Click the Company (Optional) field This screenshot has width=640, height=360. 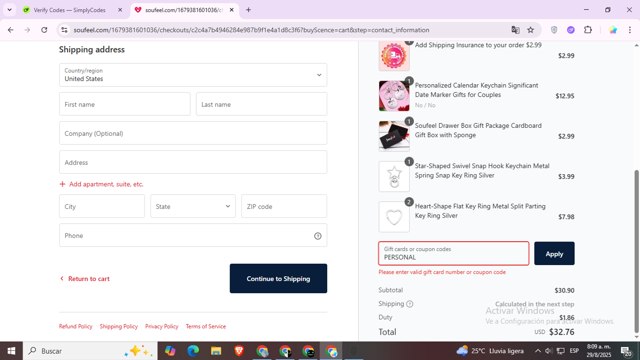pos(193,133)
